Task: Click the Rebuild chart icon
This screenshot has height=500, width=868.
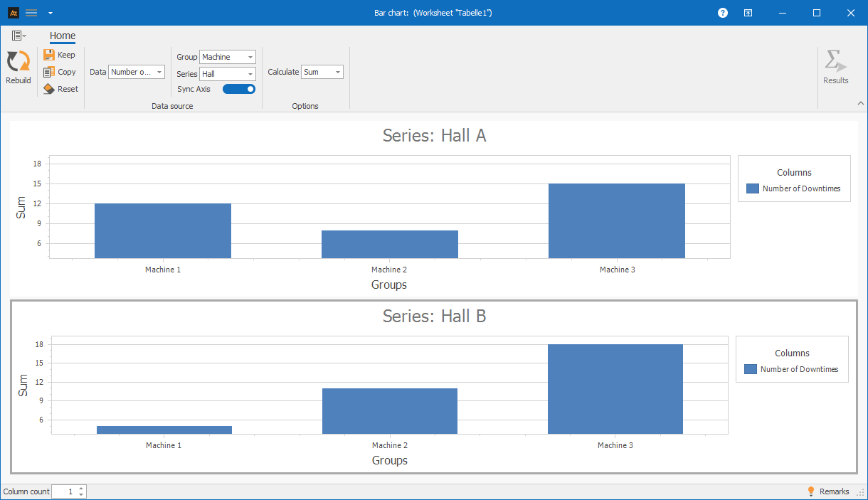Action: (18, 62)
